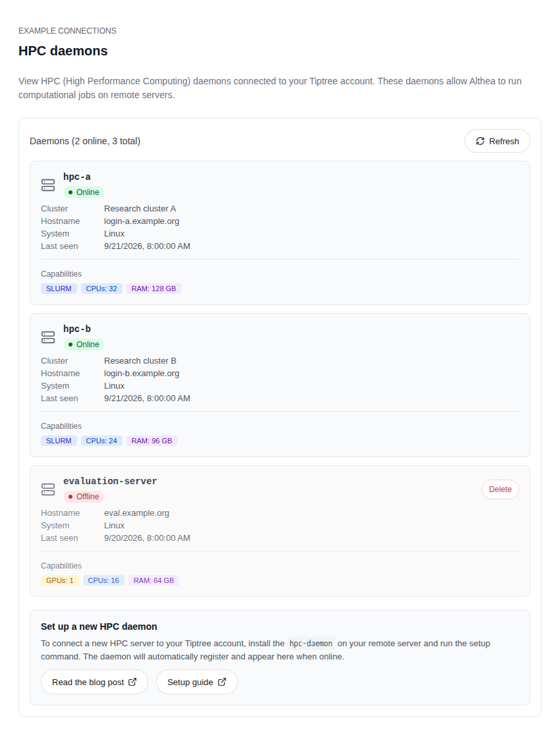Click the CPUs: 16 capability tag
The width and height of the screenshot is (560, 751).
[103, 580]
